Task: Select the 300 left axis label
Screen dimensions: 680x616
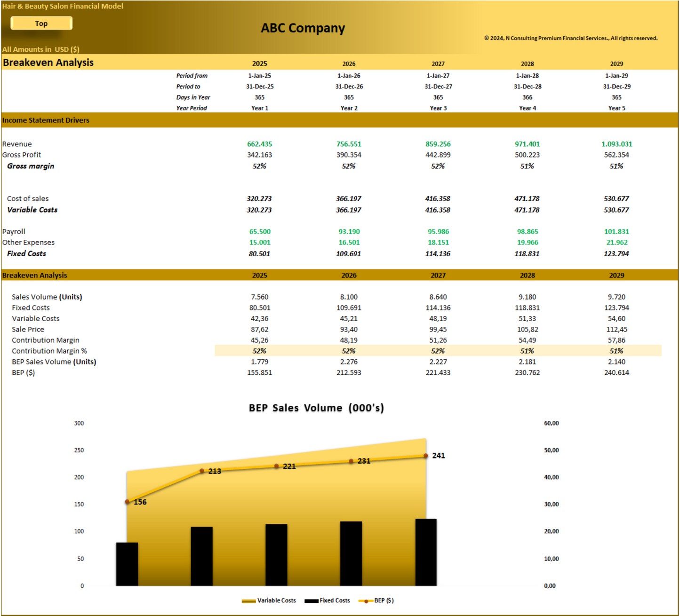Action: tap(79, 423)
